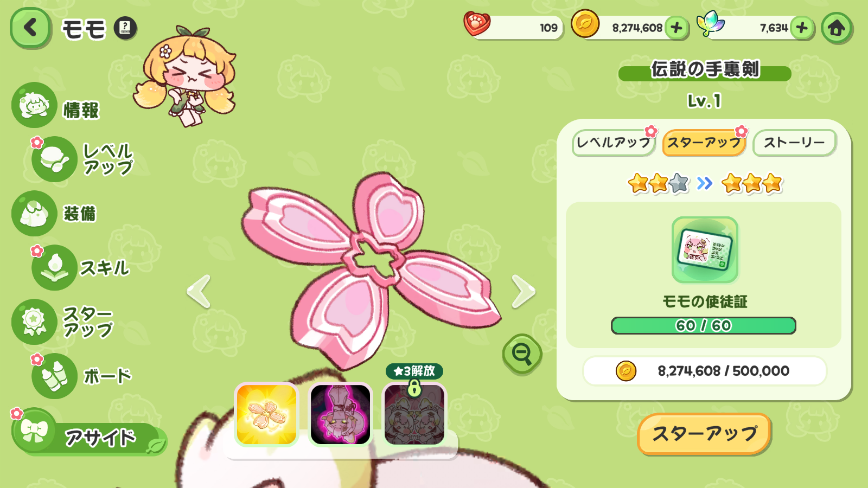Select the yellow flower shuriken thumbnail
The width and height of the screenshot is (868, 488).
coord(266,414)
